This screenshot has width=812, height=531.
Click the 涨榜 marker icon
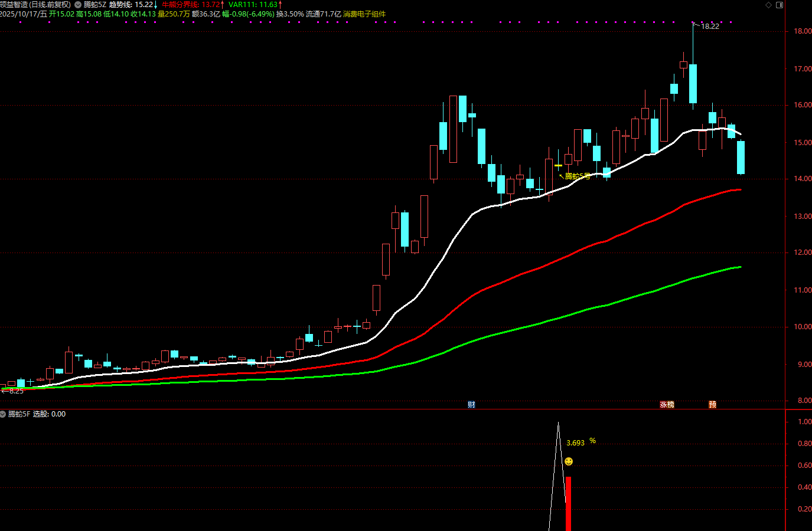667,405
